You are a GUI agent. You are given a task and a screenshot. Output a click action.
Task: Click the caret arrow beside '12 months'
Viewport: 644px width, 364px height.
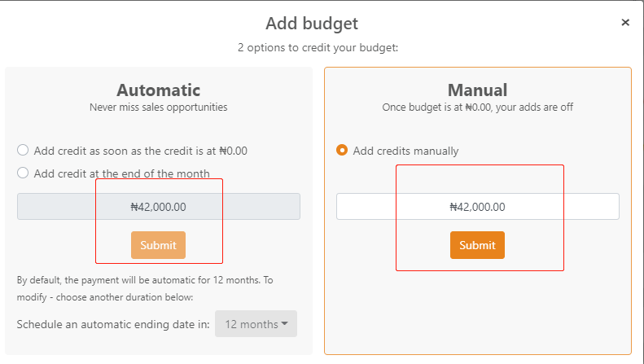click(285, 324)
